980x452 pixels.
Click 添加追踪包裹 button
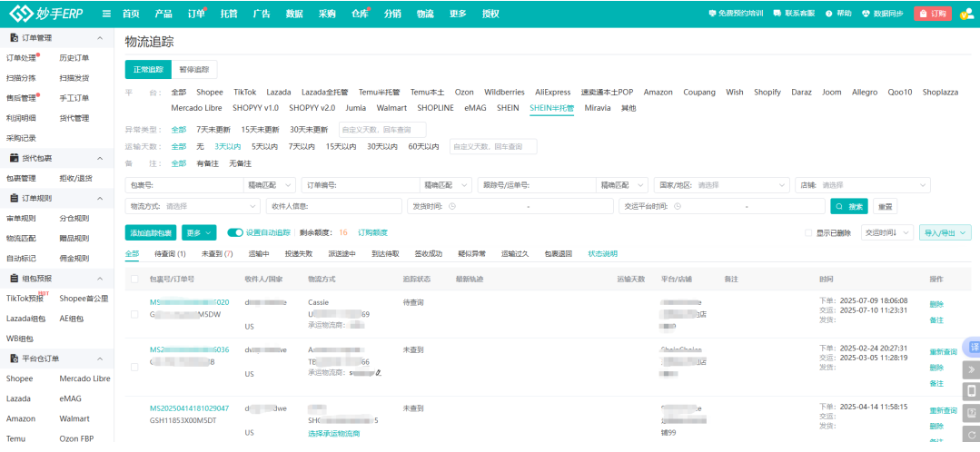[x=151, y=233]
